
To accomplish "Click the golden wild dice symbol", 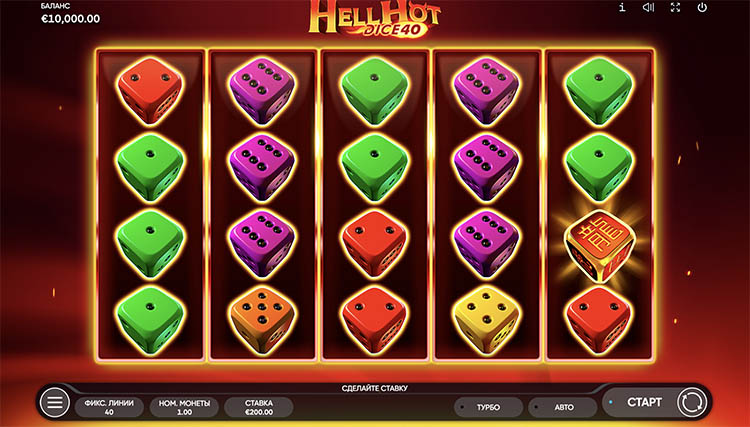I will (x=599, y=246).
